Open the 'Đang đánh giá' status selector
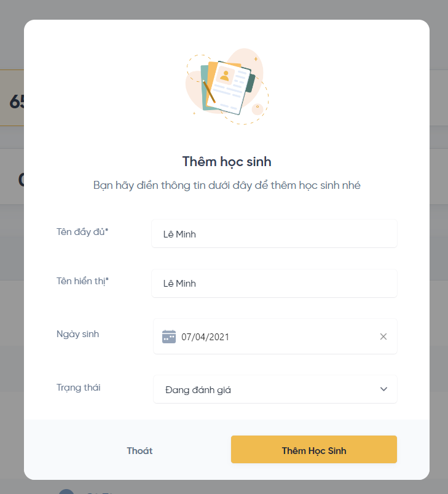Image resolution: width=448 pixels, height=494 pixels. click(x=275, y=389)
